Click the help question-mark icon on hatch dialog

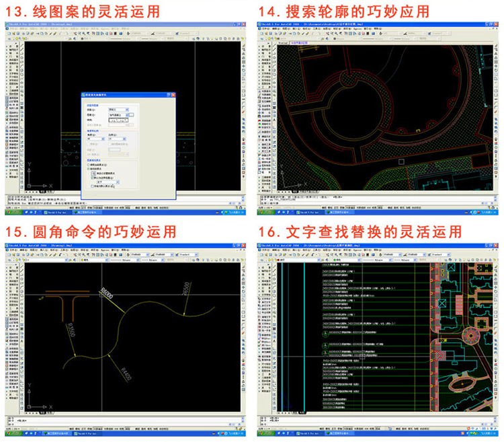point(169,96)
